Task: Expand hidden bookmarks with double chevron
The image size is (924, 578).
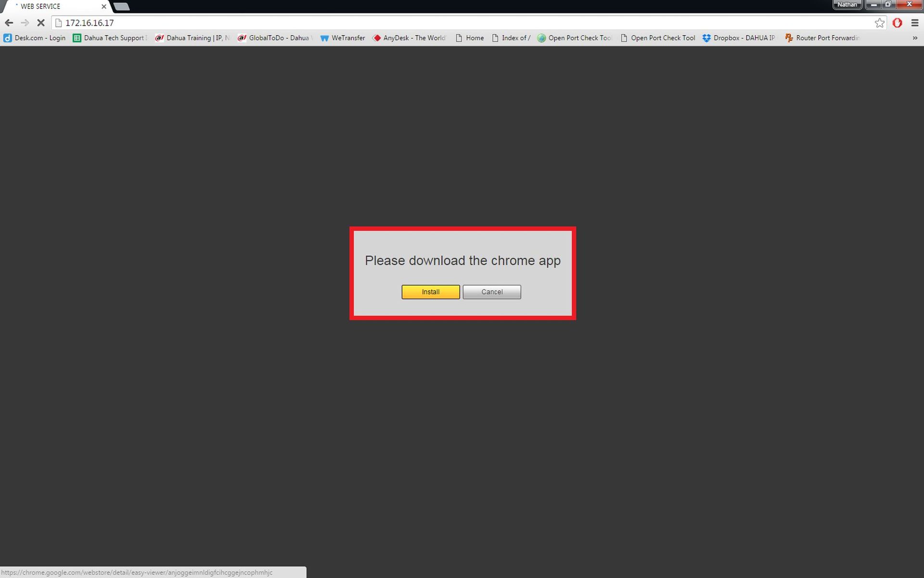Action: point(914,38)
